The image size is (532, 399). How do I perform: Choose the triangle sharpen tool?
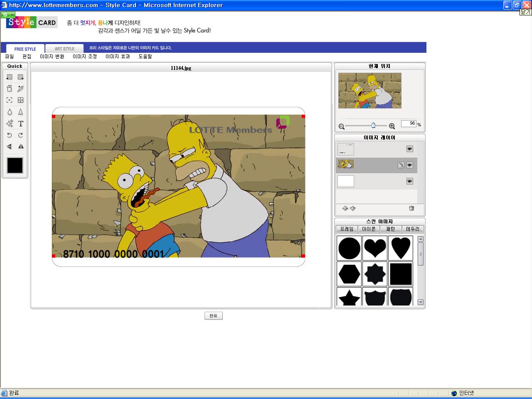coord(20,112)
